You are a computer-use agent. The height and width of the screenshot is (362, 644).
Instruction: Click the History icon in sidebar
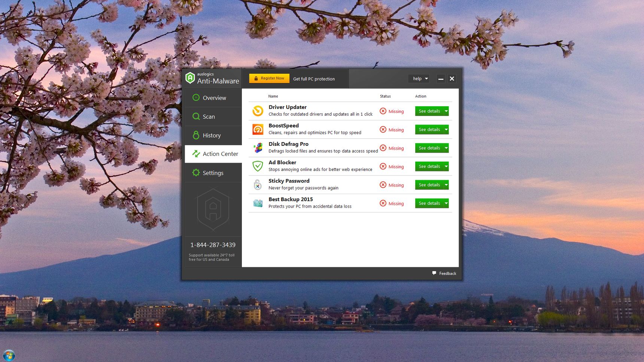[x=196, y=135]
